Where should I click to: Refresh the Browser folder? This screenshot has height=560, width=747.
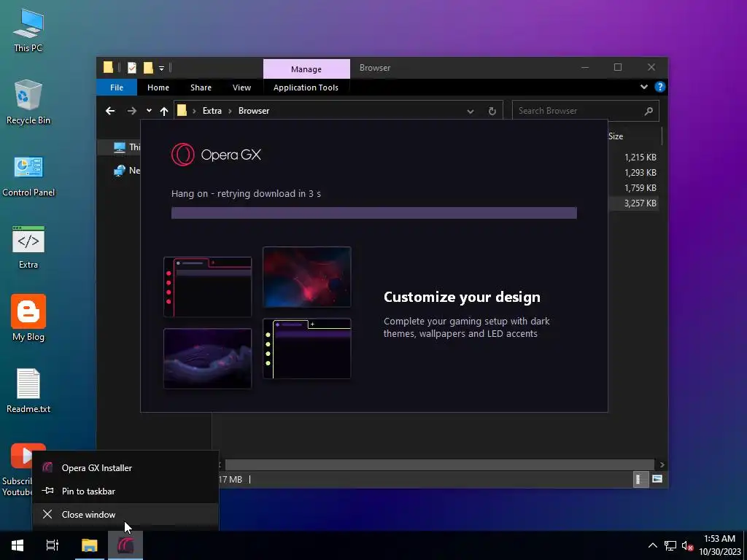click(492, 111)
